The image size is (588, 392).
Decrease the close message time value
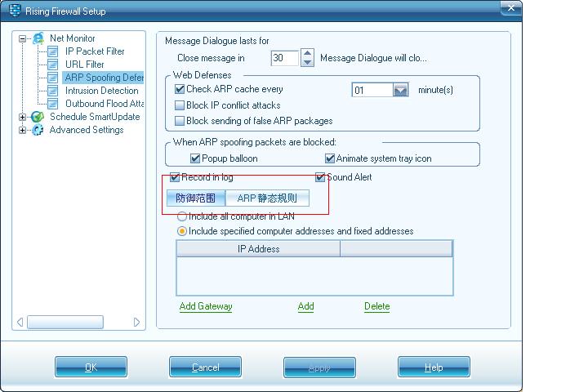click(x=308, y=62)
